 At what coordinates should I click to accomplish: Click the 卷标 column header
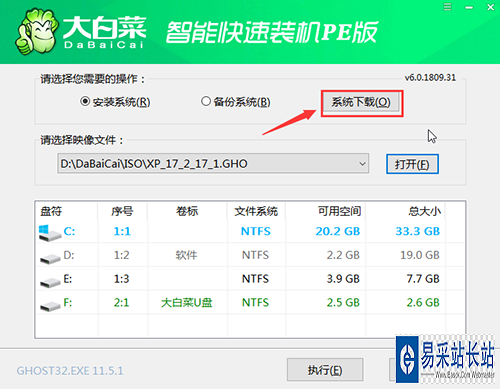click(187, 211)
